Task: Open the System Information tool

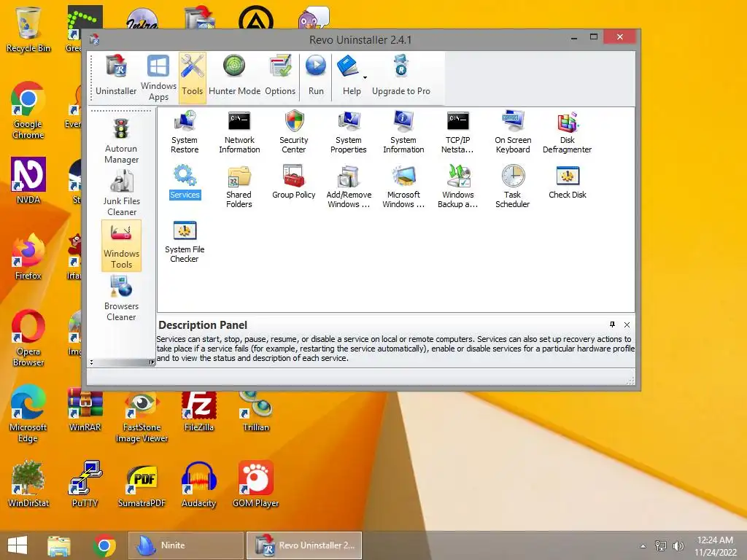Action: coord(403,132)
